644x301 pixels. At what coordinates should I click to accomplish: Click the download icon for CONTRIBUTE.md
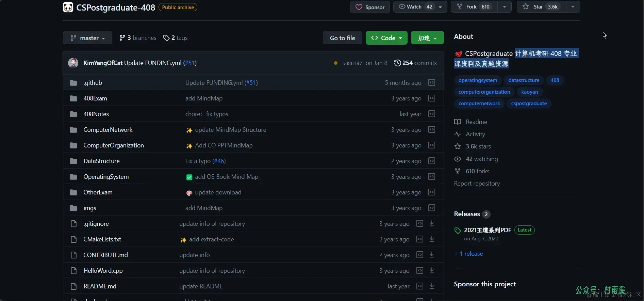(432, 255)
